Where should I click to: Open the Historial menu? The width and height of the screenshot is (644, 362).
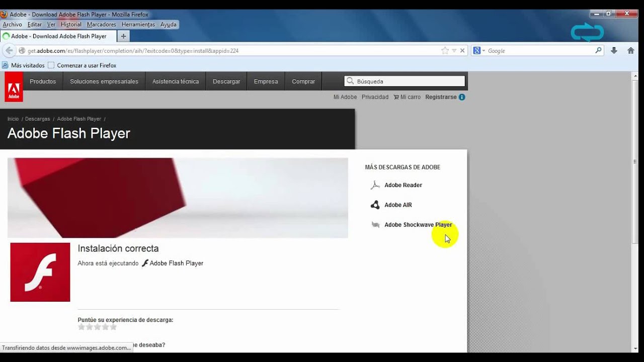[x=71, y=24]
